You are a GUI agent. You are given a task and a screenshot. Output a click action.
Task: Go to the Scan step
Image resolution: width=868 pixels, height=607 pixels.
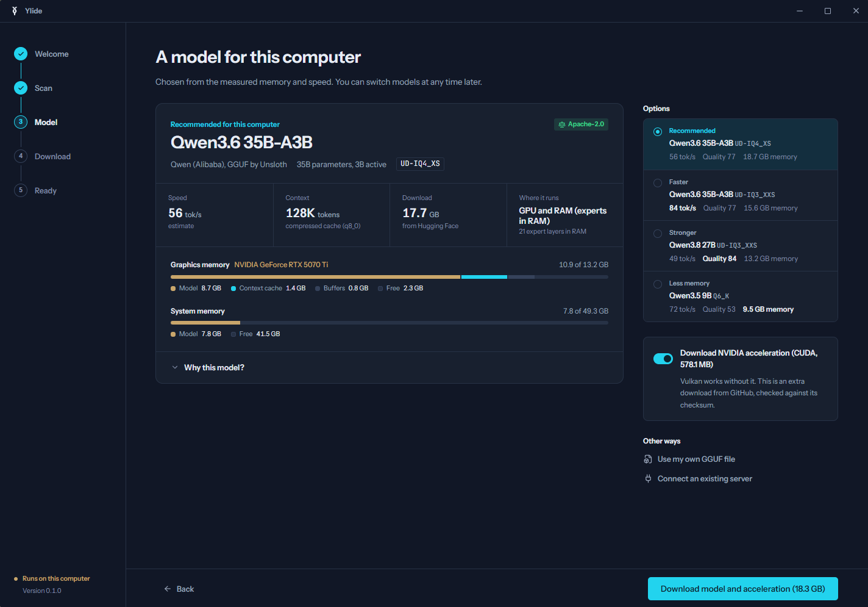43,88
